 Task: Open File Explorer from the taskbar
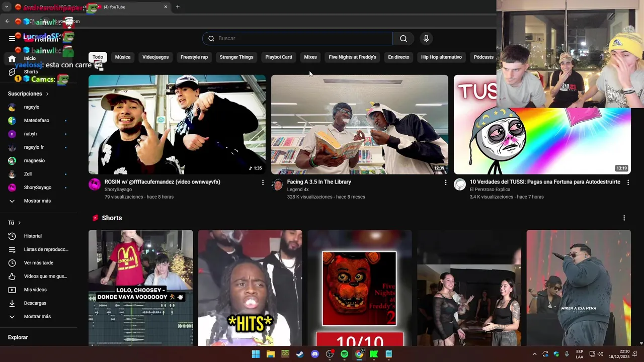click(270, 354)
